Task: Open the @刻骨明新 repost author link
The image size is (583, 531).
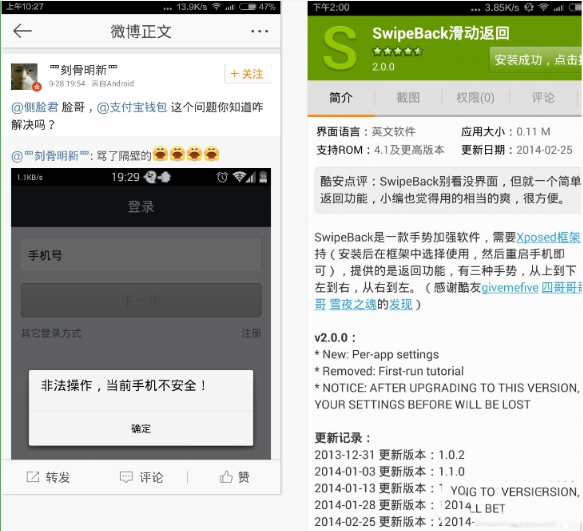Action: pyautogui.click(x=50, y=155)
